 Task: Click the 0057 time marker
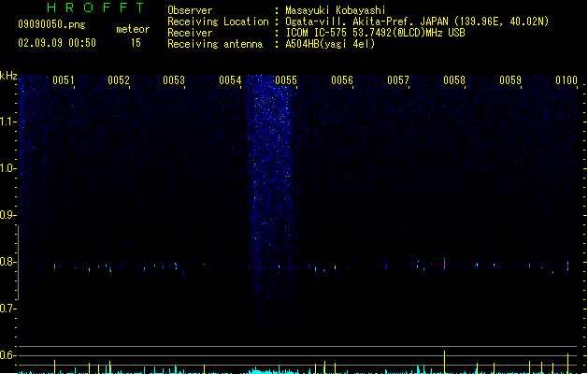point(398,80)
